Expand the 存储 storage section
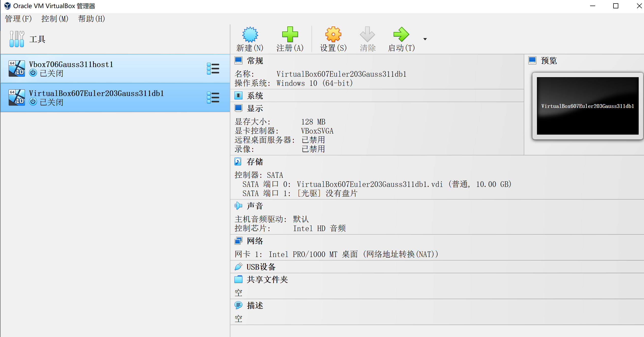This screenshot has height=337, width=644. [255, 162]
